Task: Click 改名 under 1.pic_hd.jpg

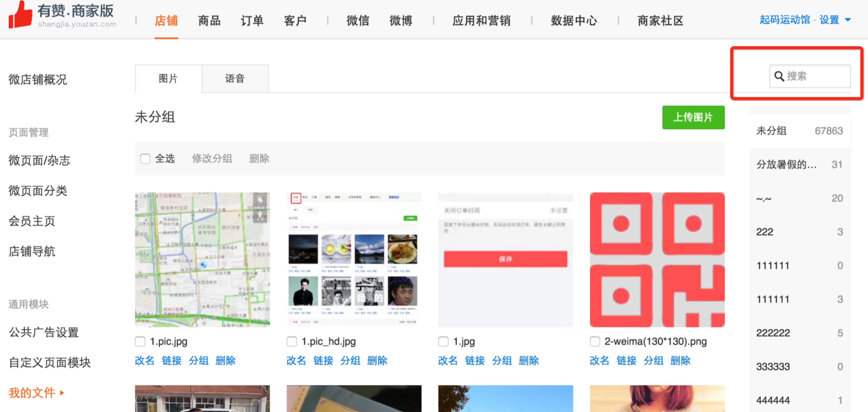Action: [x=297, y=361]
